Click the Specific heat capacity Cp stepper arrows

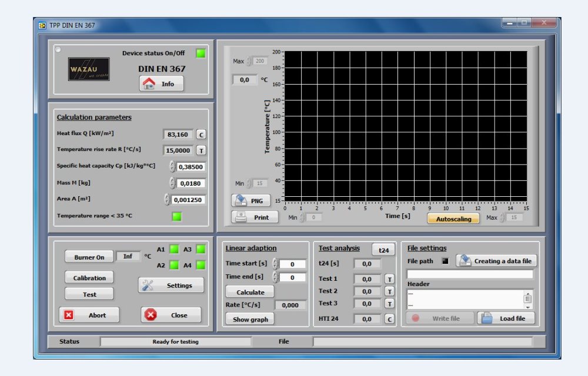tap(172, 167)
